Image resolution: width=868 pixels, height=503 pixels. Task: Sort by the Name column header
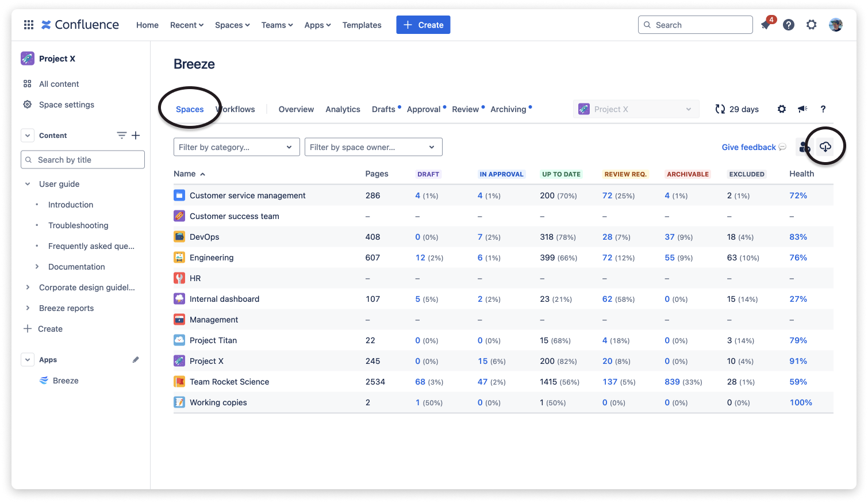[x=189, y=174]
